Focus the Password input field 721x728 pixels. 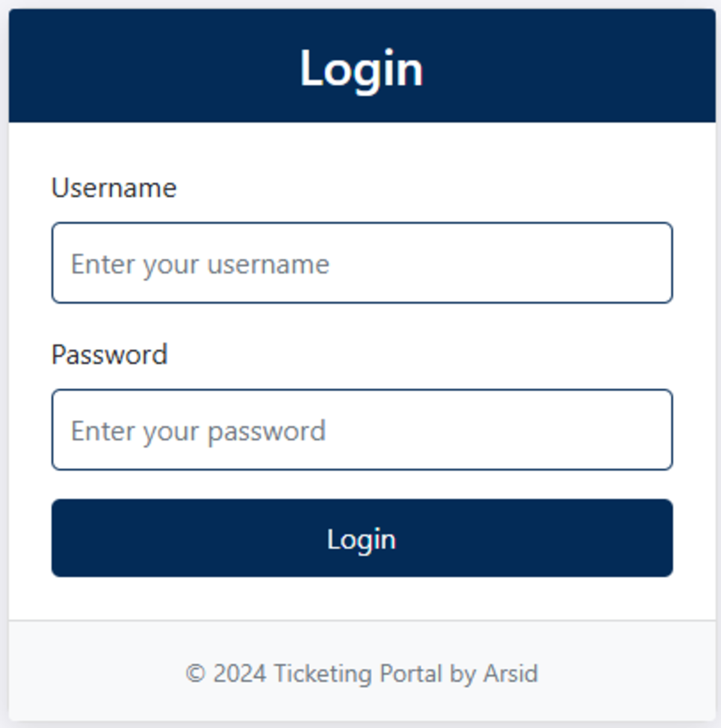(x=362, y=430)
